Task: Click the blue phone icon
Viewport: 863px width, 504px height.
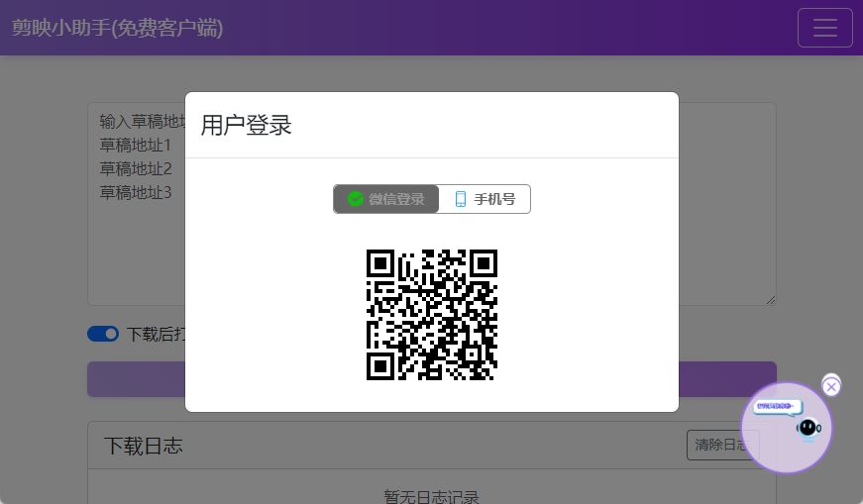Action: pos(461,199)
